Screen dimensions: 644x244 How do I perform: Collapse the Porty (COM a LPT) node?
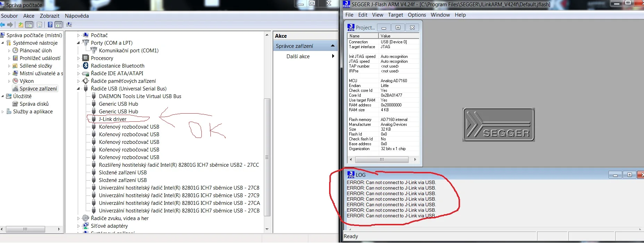(x=78, y=43)
